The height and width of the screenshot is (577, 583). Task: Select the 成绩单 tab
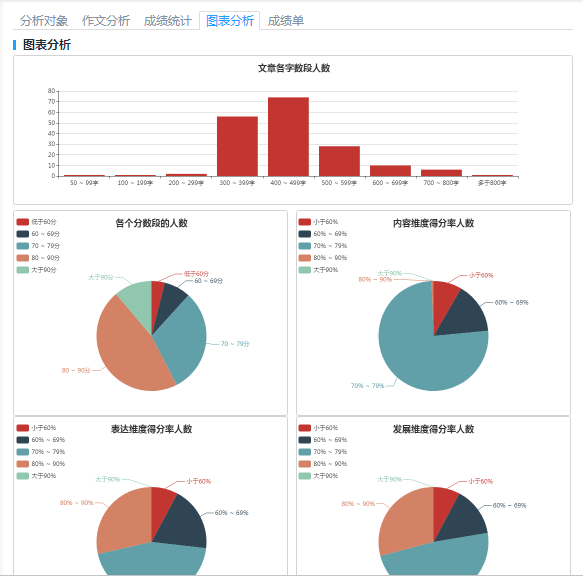coord(286,21)
